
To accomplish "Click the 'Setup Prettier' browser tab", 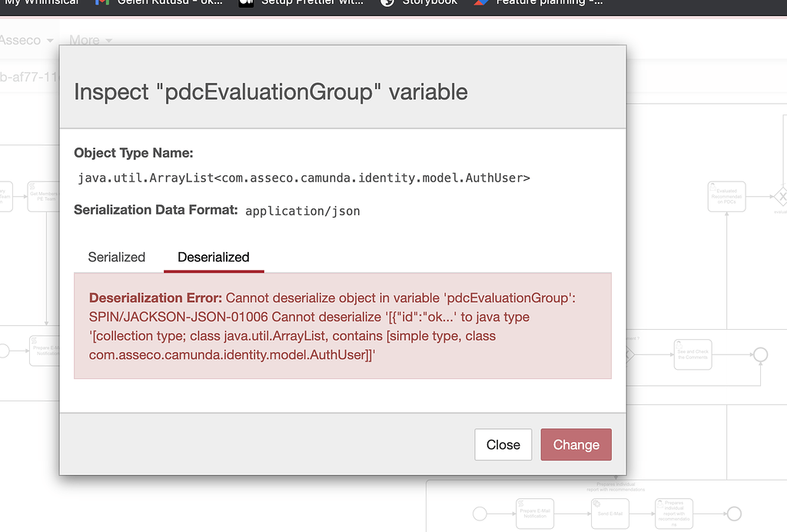I will click(x=301, y=2).
